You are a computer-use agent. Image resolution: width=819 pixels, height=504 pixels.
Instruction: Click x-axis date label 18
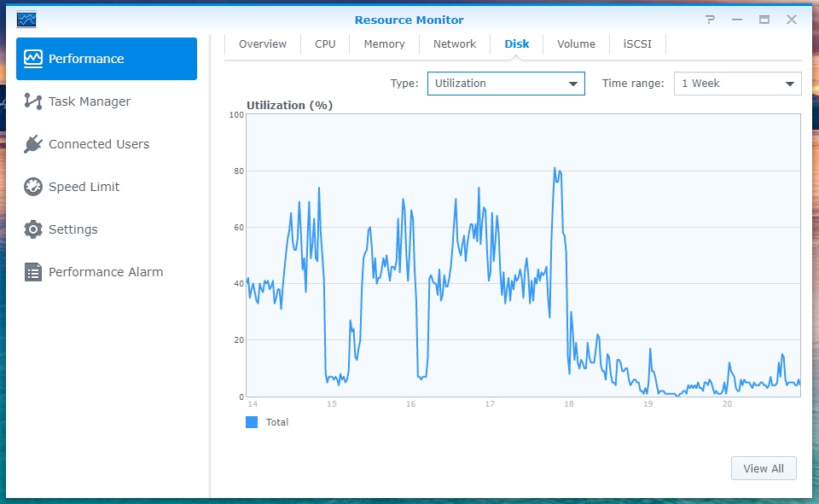click(569, 403)
